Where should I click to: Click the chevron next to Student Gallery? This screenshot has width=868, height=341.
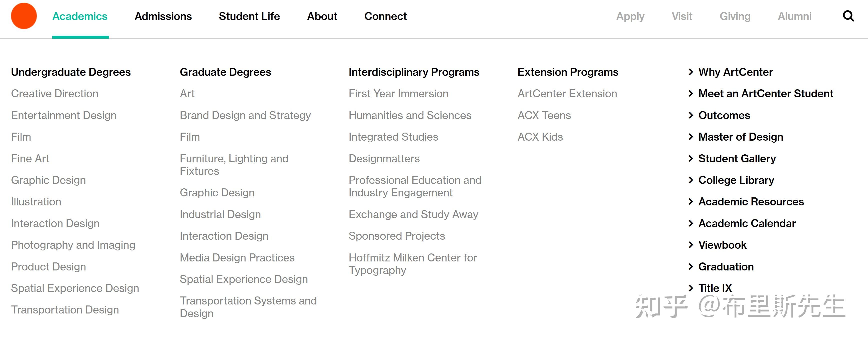point(691,159)
